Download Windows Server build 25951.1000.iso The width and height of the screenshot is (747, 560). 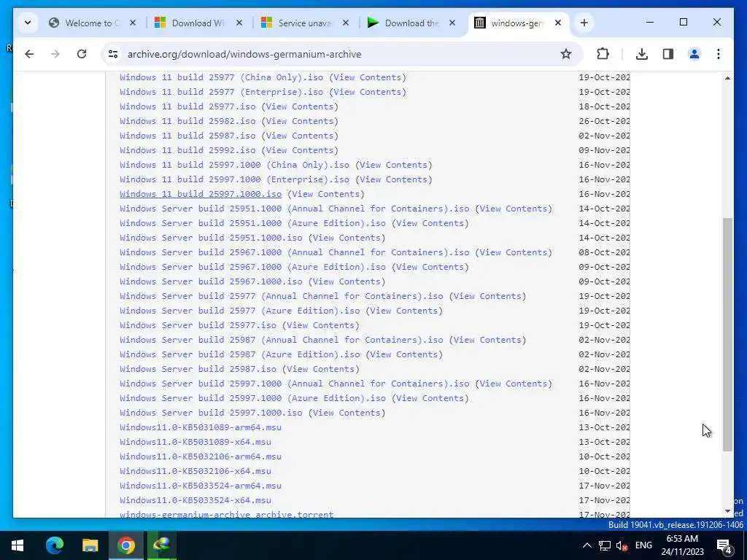pos(211,238)
